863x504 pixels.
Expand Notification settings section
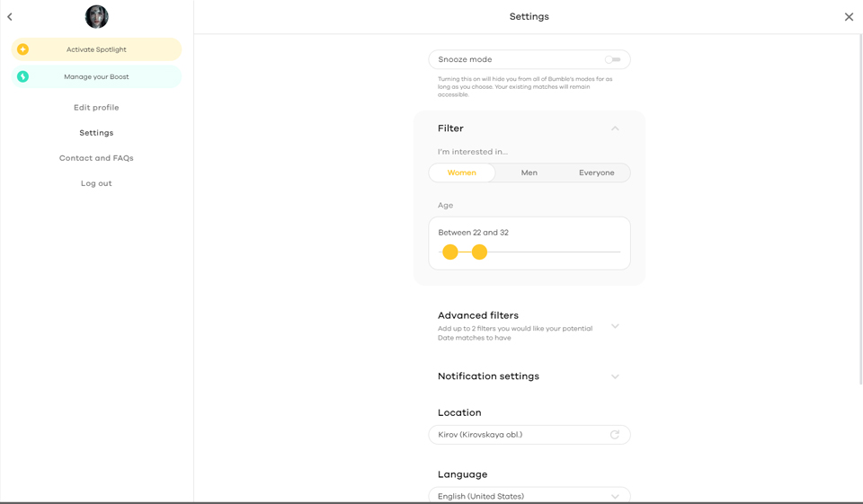(615, 376)
